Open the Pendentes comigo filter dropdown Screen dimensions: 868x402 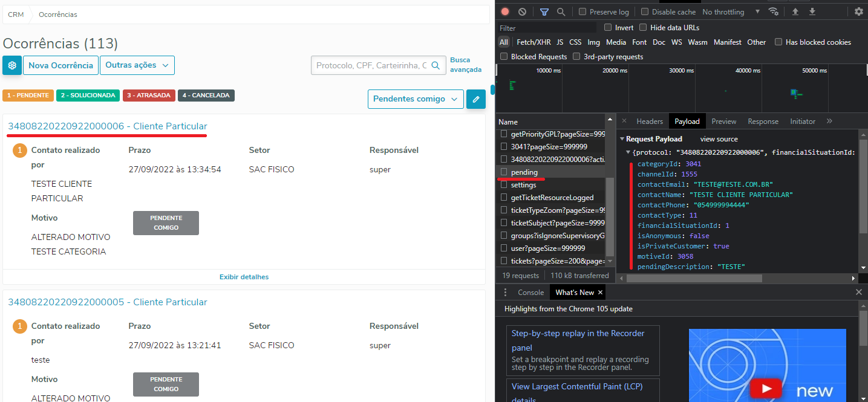(416, 99)
